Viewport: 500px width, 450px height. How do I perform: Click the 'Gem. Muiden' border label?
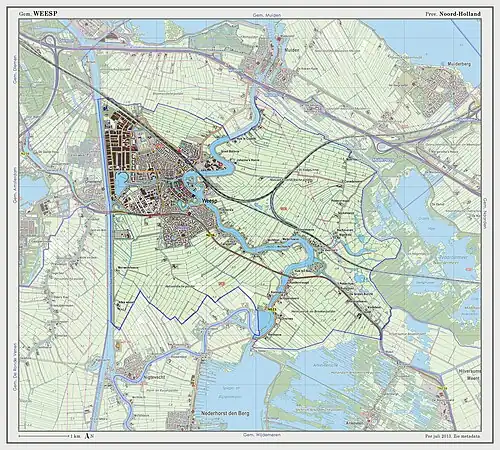pos(267,15)
